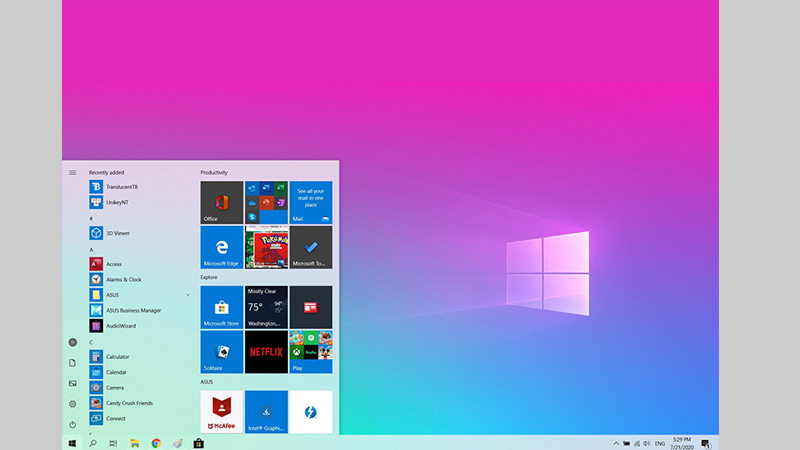Open the Microsoft Store tile
800x450 pixels.
point(221,307)
